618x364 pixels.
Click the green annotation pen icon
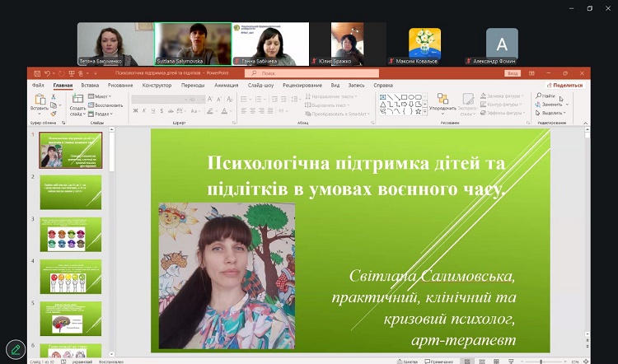[15, 349]
